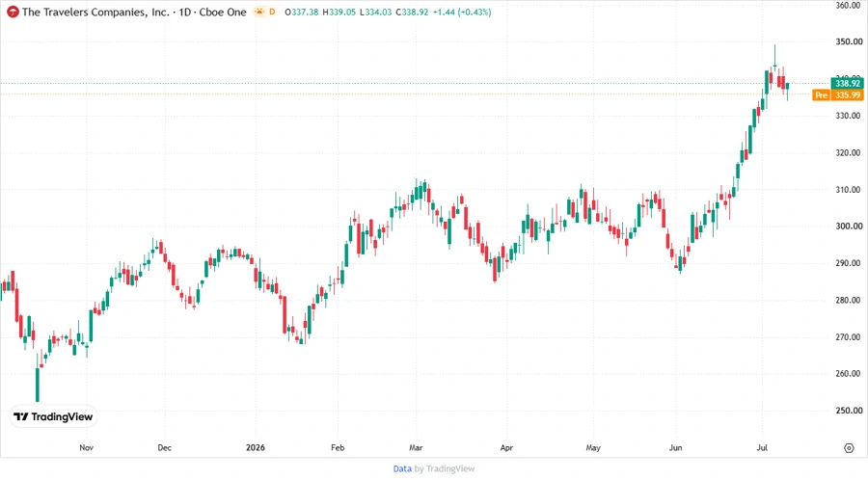Click the 310.00 price axis label

[849, 189]
